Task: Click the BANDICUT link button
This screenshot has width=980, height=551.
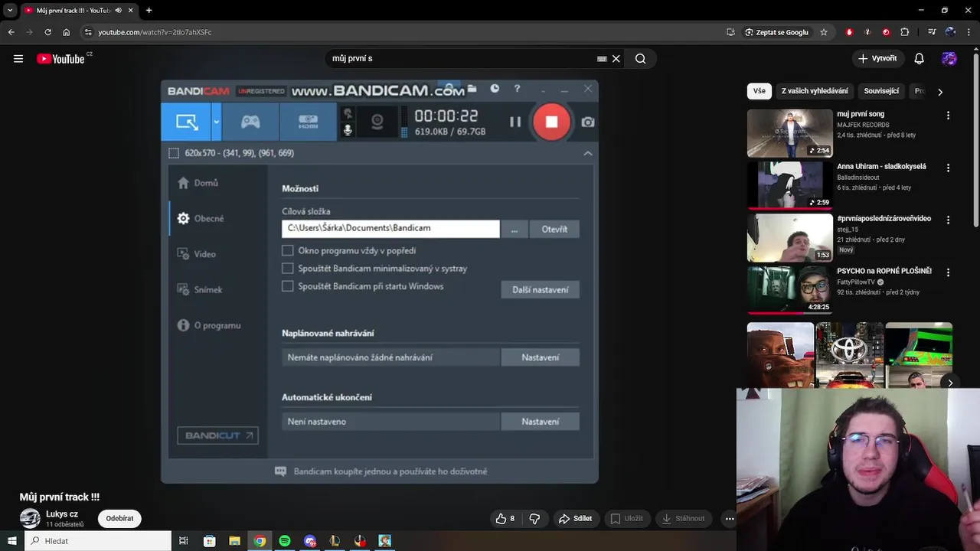Action: click(217, 435)
